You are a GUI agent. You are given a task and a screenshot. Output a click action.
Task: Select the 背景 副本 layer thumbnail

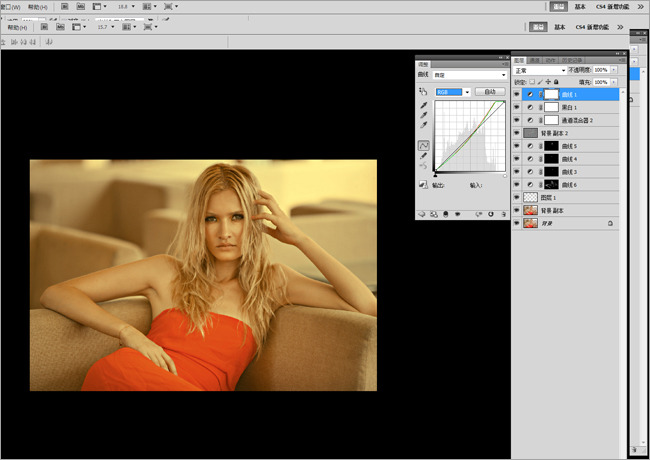tap(530, 210)
